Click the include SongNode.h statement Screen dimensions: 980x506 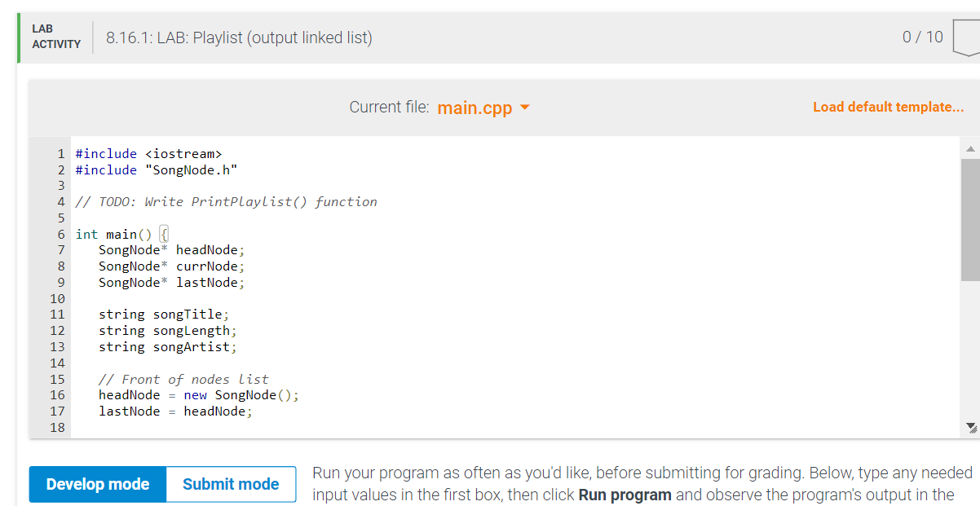pos(155,169)
